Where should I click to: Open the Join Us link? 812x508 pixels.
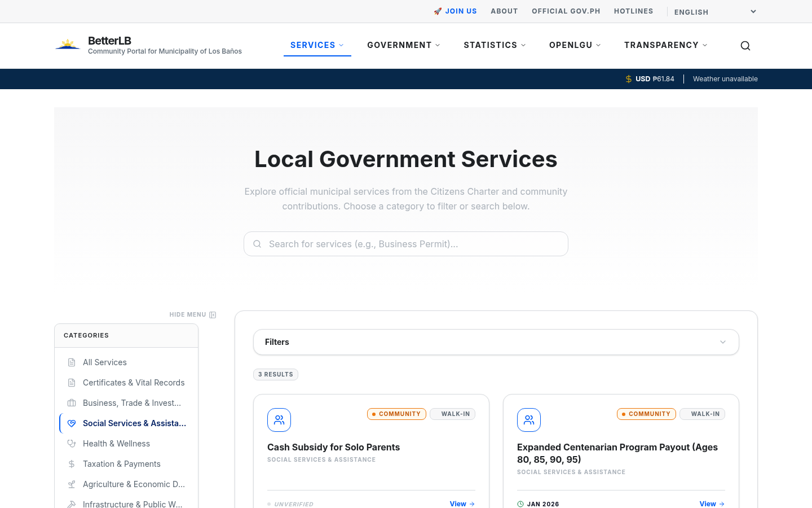tap(455, 11)
